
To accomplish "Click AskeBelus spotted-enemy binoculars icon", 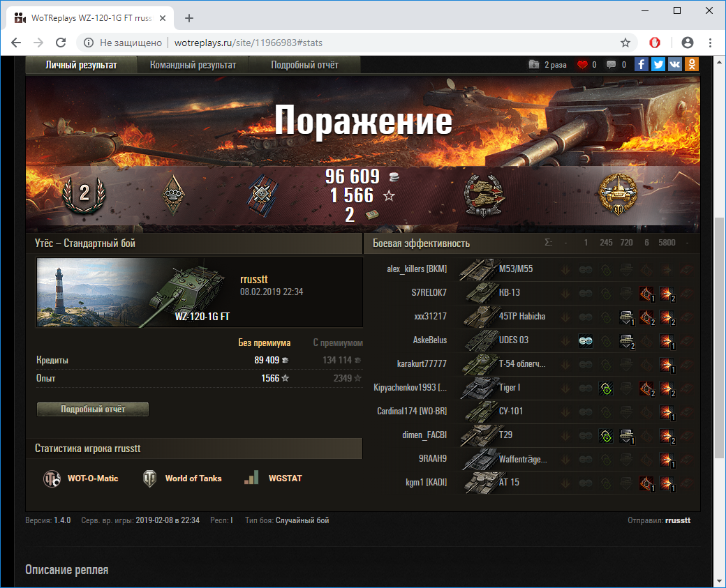I will [x=586, y=341].
